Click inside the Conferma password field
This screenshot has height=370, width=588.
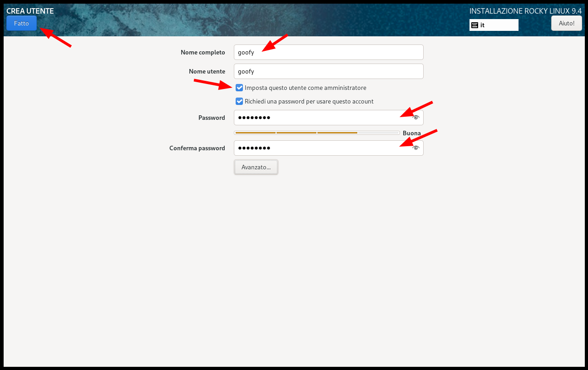[329, 148]
